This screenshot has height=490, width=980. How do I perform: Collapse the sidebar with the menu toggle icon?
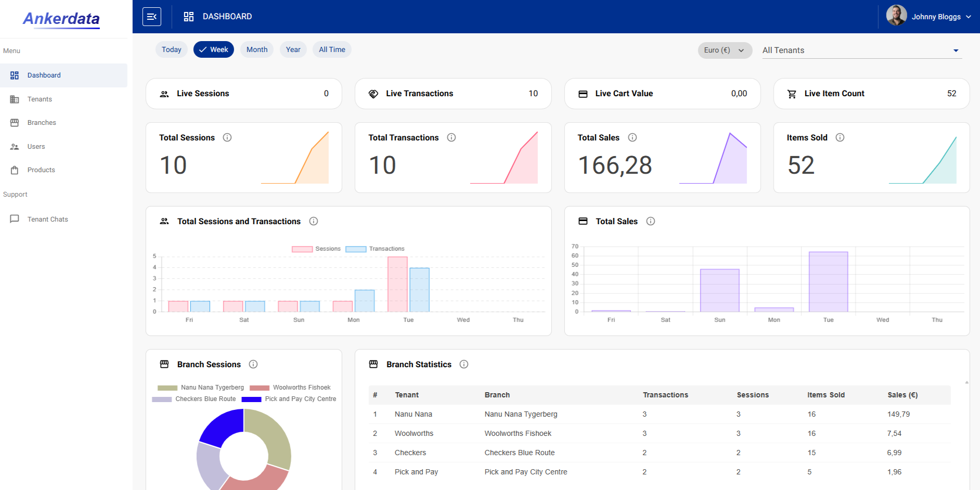tap(152, 17)
